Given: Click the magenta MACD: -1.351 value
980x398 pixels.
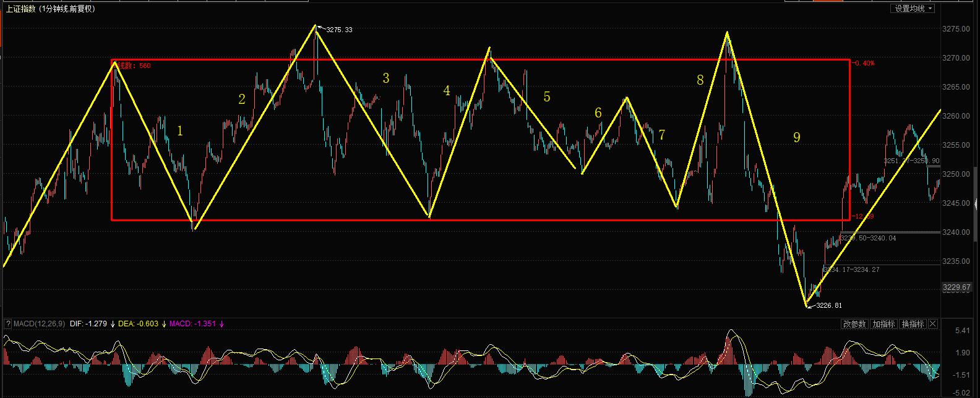Looking at the screenshot, I should [192, 324].
